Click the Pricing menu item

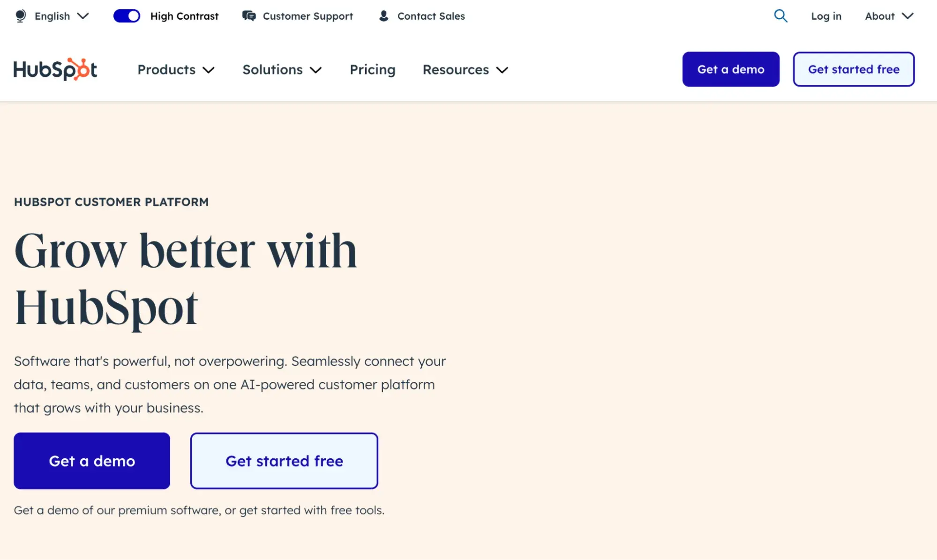372,69
